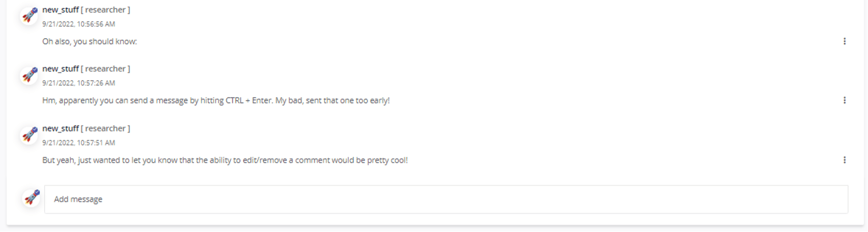
Task: Click 'Oh also, you should know:' message text
Action: 90,41
